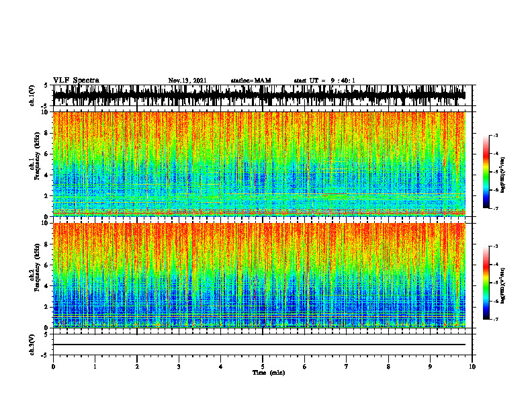532x411 pixels.
Task: Click the 6 kHz tick on ch.1 frequency axis
Action: point(46,154)
